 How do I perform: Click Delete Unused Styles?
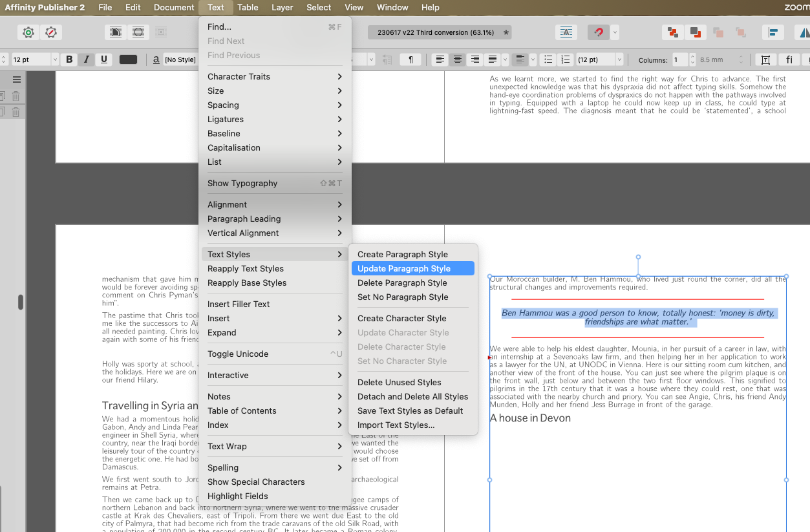(x=399, y=382)
